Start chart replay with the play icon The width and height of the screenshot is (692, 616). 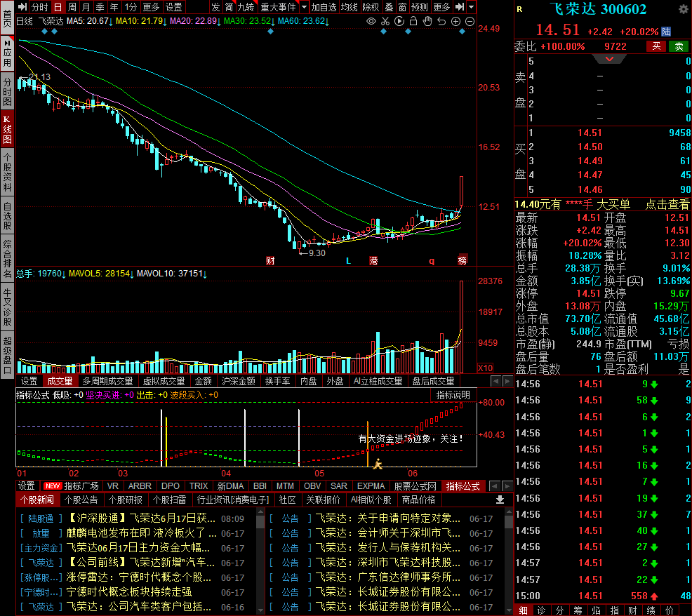point(399,21)
